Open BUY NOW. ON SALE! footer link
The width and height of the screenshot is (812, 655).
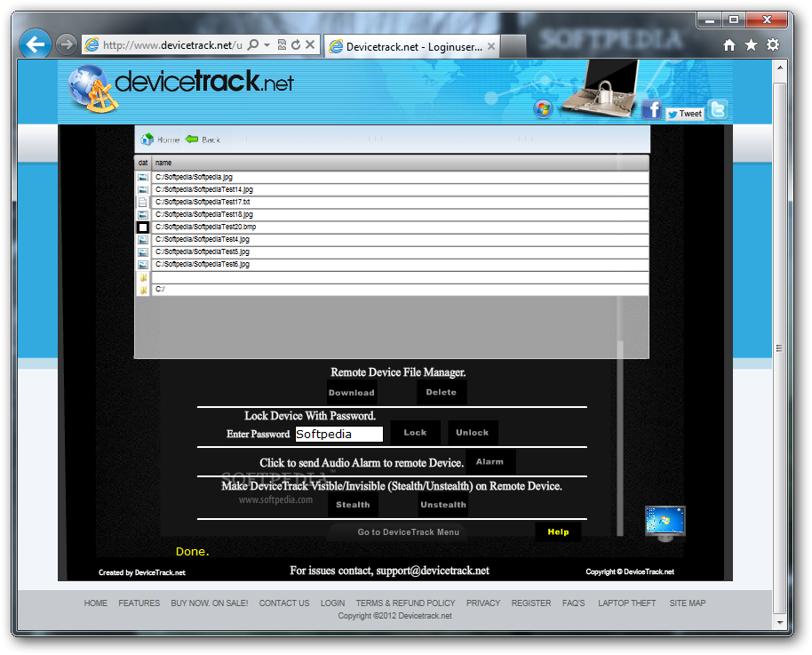pyautogui.click(x=209, y=603)
